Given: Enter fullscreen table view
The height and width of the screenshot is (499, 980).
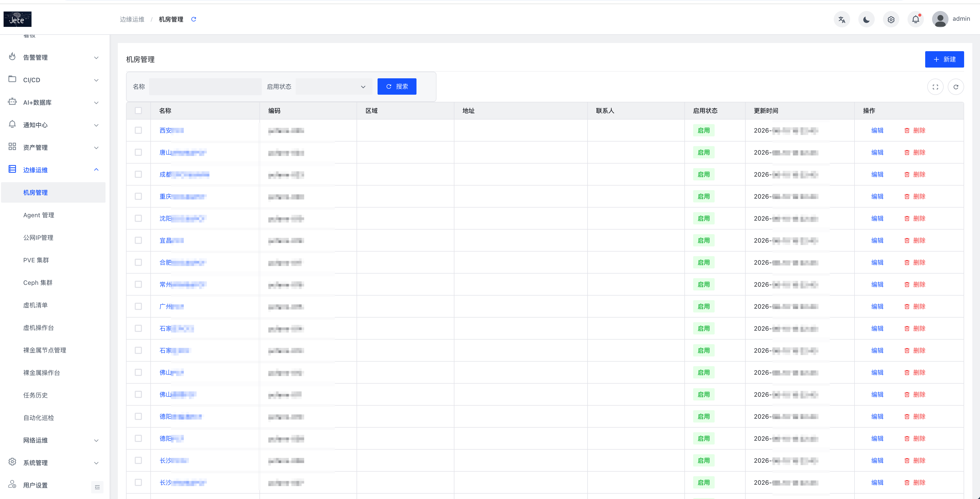Looking at the screenshot, I should [x=935, y=87].
